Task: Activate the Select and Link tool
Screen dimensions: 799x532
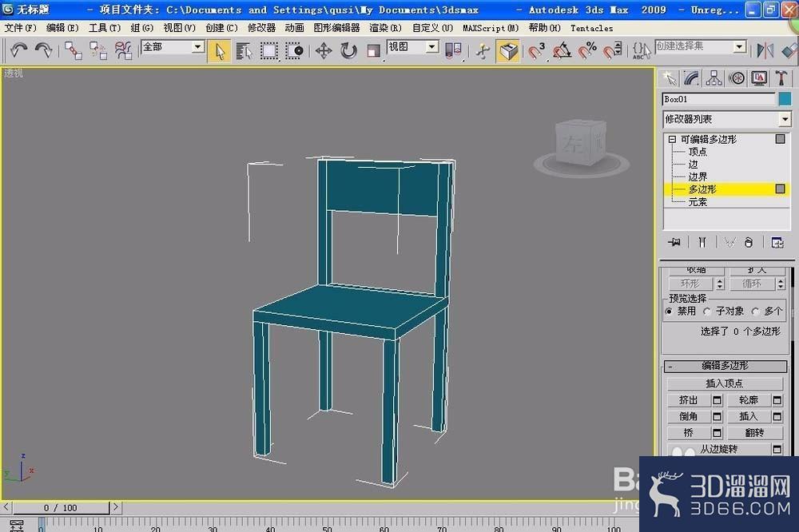Action: [73, 50]
